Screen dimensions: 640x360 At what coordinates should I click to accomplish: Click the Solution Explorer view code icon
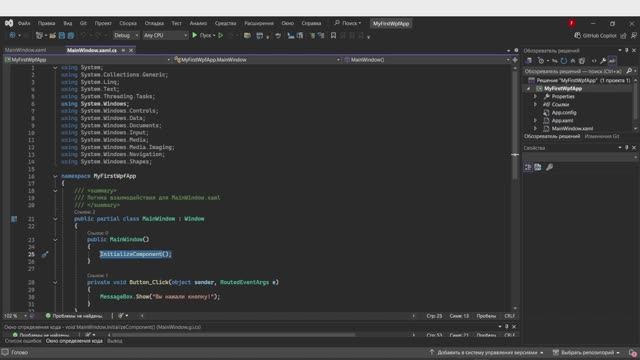click(594, 61)
